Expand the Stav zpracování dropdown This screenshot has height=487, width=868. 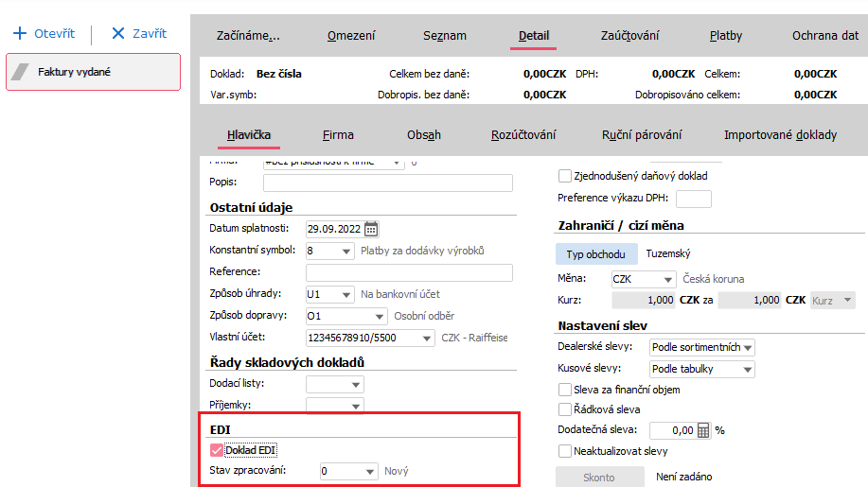370,471
